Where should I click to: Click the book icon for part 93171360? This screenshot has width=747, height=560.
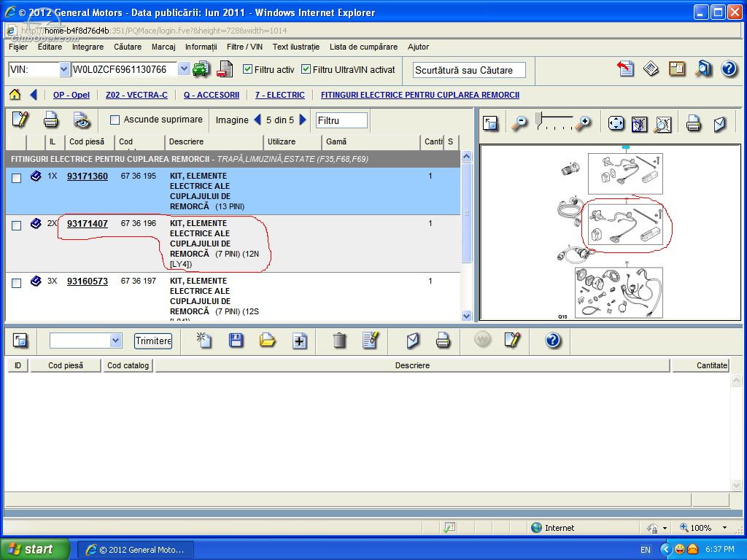(x=36, y=176)
